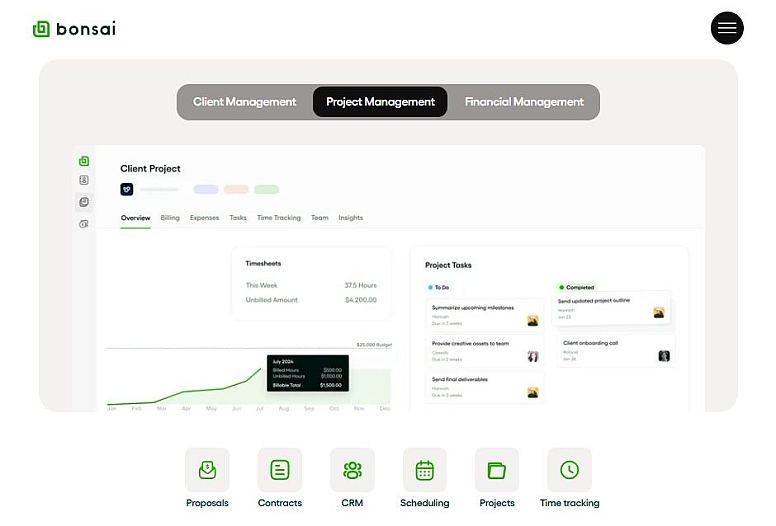Click the Unbilled Amount label
The image size is (776, 526).
[272, 300]
